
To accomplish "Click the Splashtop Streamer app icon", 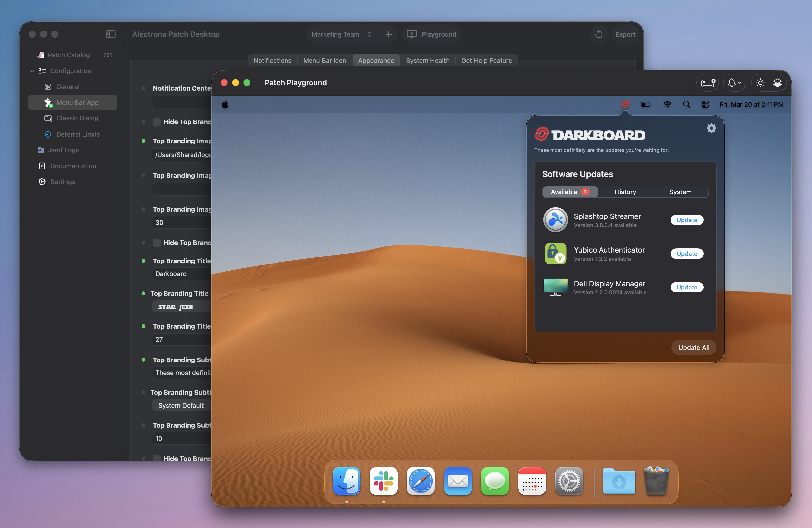I will pos(555,220).
